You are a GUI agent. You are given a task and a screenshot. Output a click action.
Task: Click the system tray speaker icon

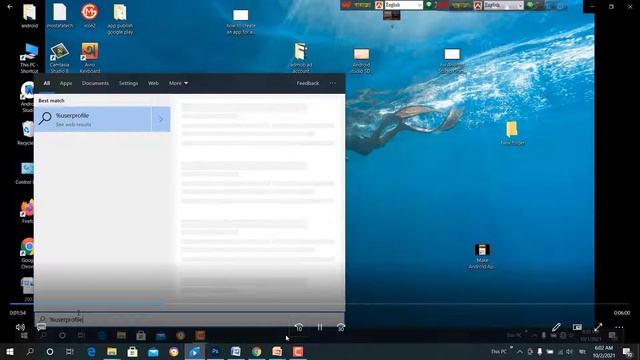[x=569, y=351]
